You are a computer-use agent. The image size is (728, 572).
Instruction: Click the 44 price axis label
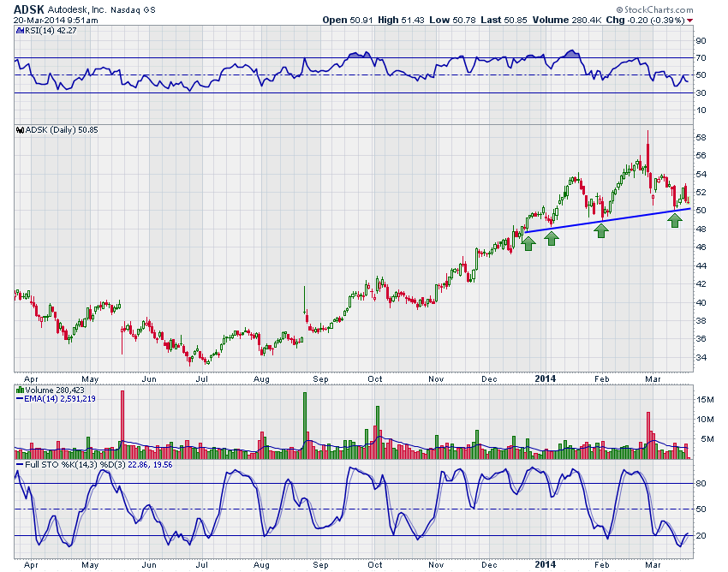(x=701, y=266)
